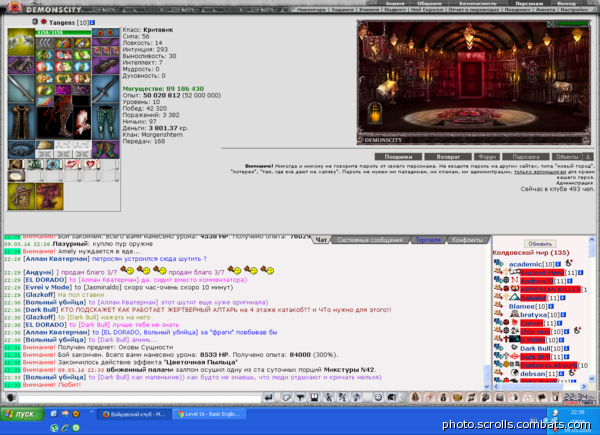Click the red creature item on yellow
This screenshot has width=600, height=435.
click(x=49, y=196)
